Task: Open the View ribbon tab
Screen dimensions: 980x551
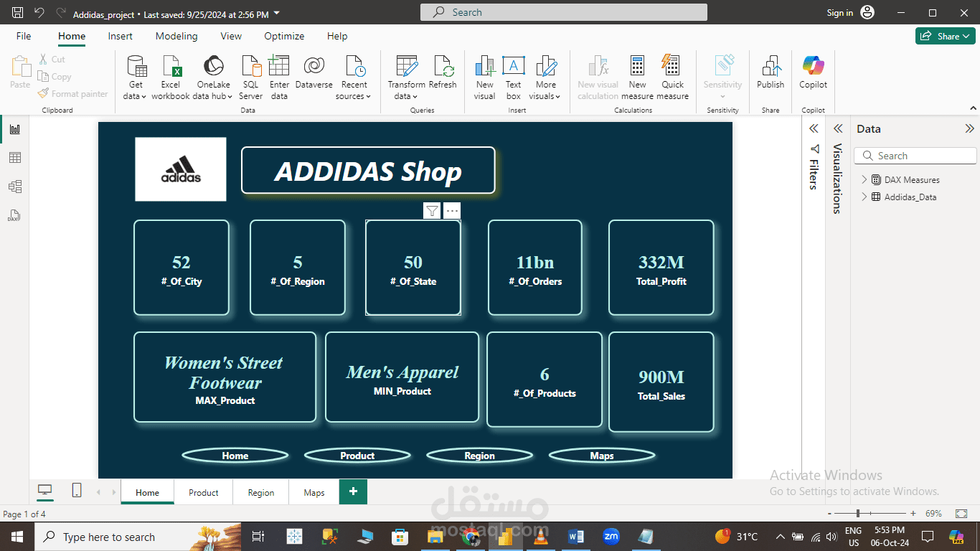Action: 231,36
